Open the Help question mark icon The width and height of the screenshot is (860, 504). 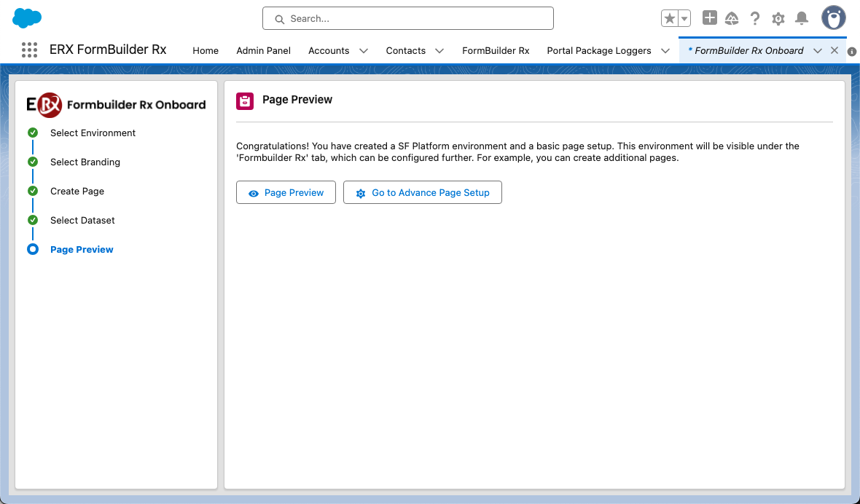755,18
